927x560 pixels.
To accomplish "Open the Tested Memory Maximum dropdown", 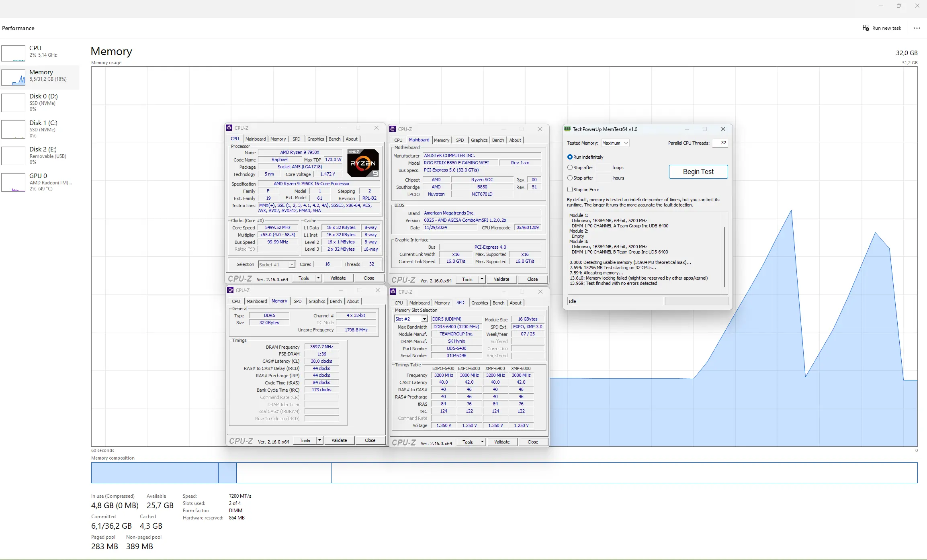I will 615,143.
